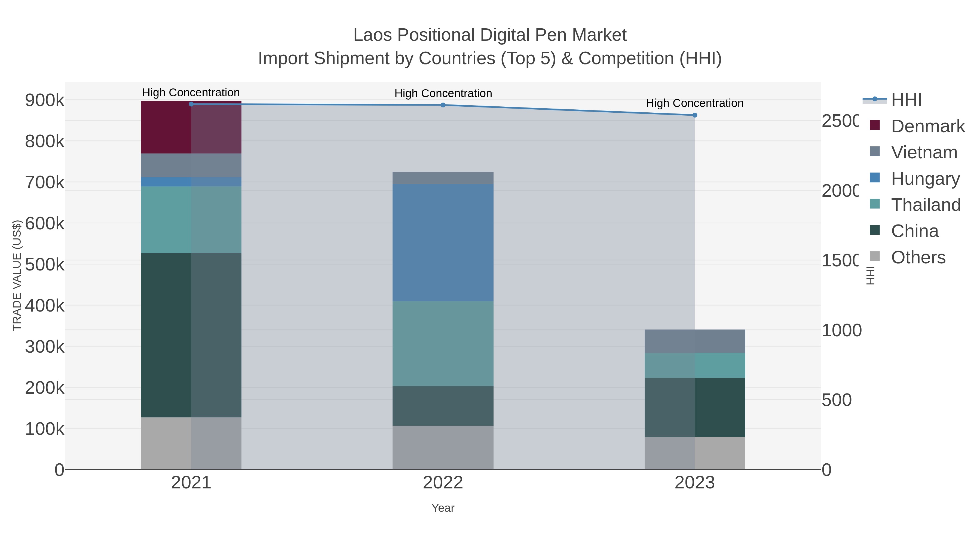980x551 pixels.
Task: Select the Thailand segment in 2022 bar
Action: coord(443,344)
